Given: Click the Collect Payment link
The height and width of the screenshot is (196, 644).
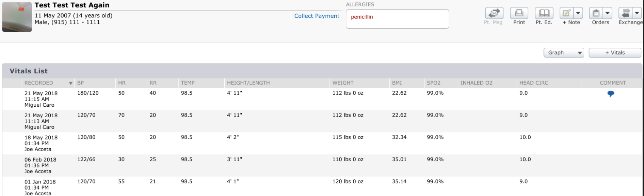Looking at the screenshot, I should (317, 16).
